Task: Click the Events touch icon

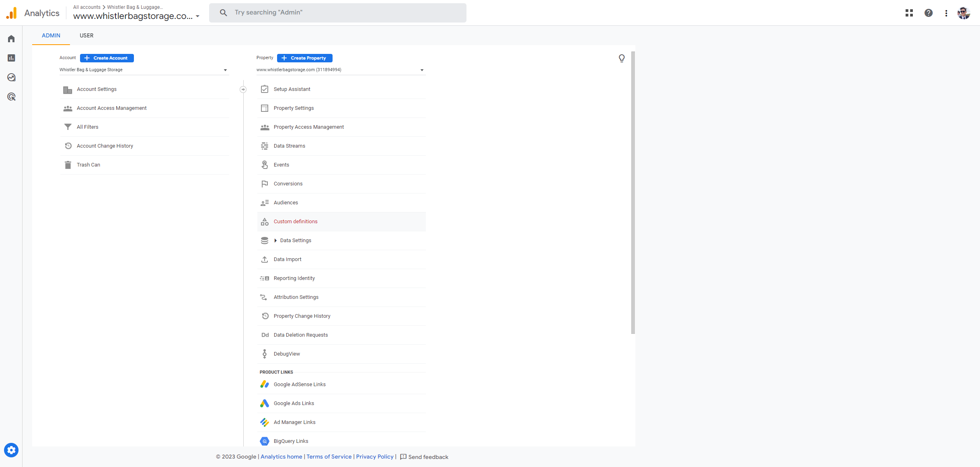Action: click(265, 165)
